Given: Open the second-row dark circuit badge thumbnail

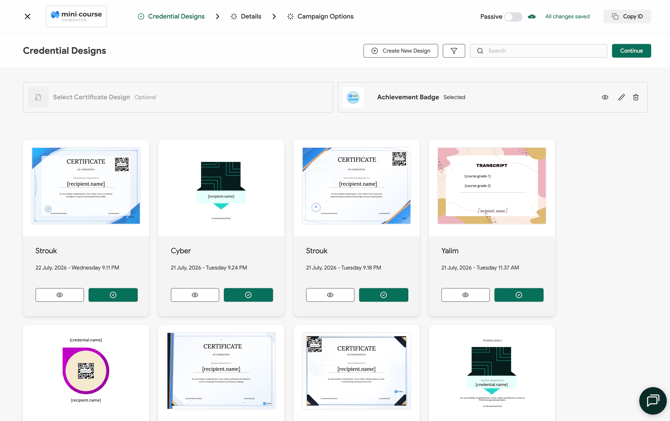Looking at the screenshot, I should pos(492,371).
